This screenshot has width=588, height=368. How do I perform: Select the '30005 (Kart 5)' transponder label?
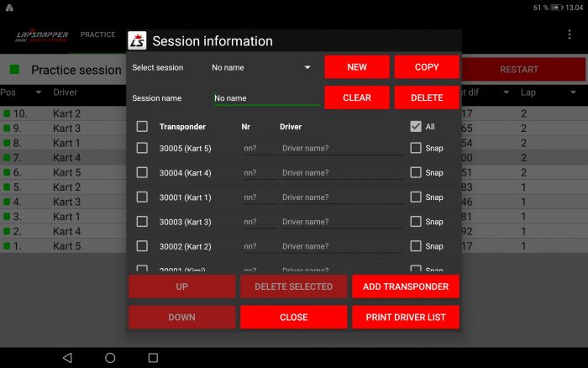click(x=186, y=148)
